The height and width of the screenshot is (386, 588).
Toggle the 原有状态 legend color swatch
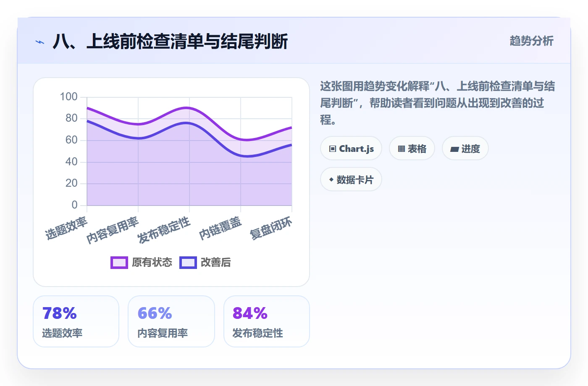[x=119, y=263]
